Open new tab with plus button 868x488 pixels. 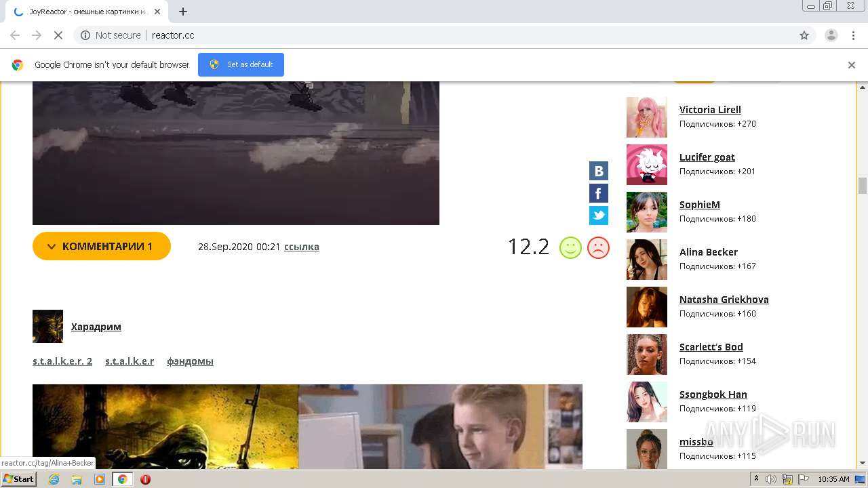183,12
